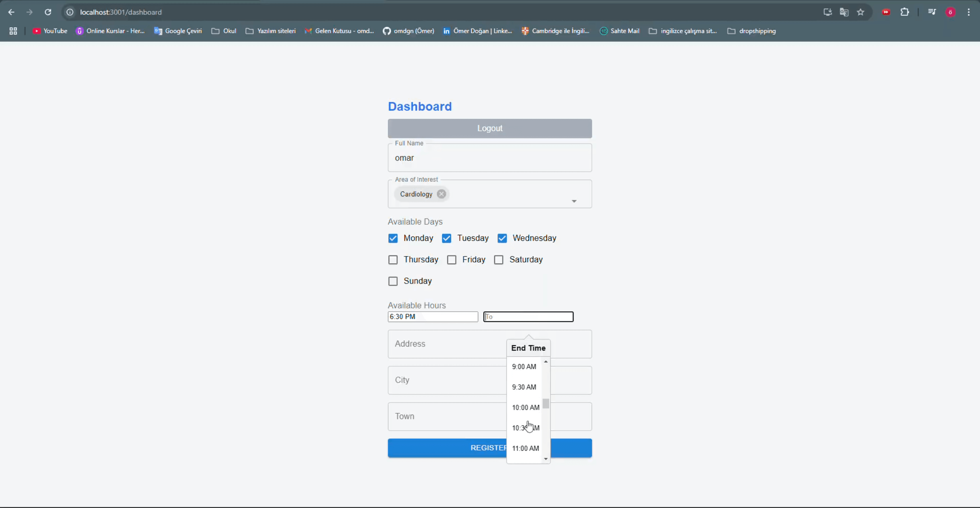
Task: Check the Sunday checkbox
Action: coord(393,281)
